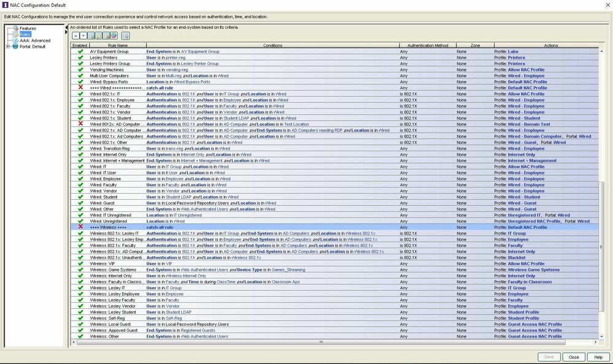
Task: Click the Authentication Method column header
Action: pos(428,45)
